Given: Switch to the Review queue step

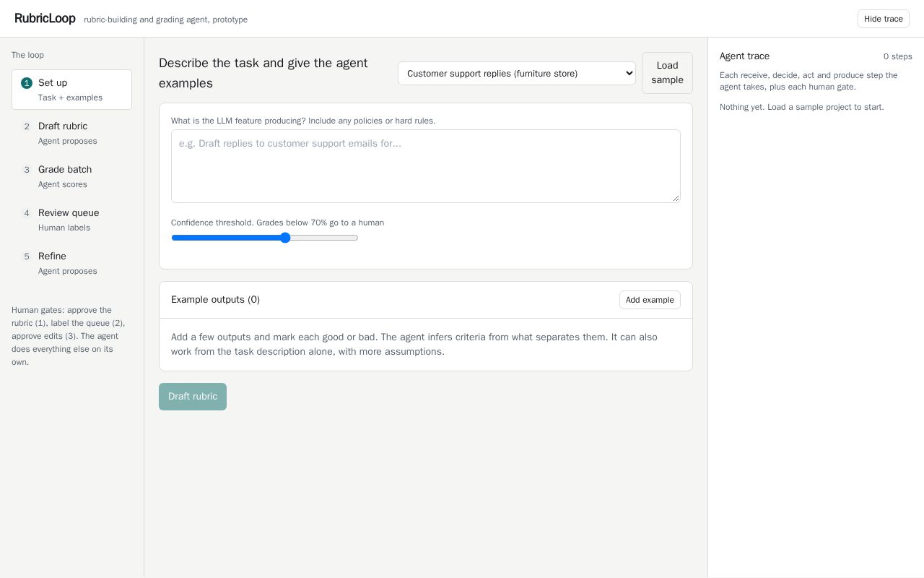Looking at the screenshot, I should pyautogui.click(x=71, y=220).
